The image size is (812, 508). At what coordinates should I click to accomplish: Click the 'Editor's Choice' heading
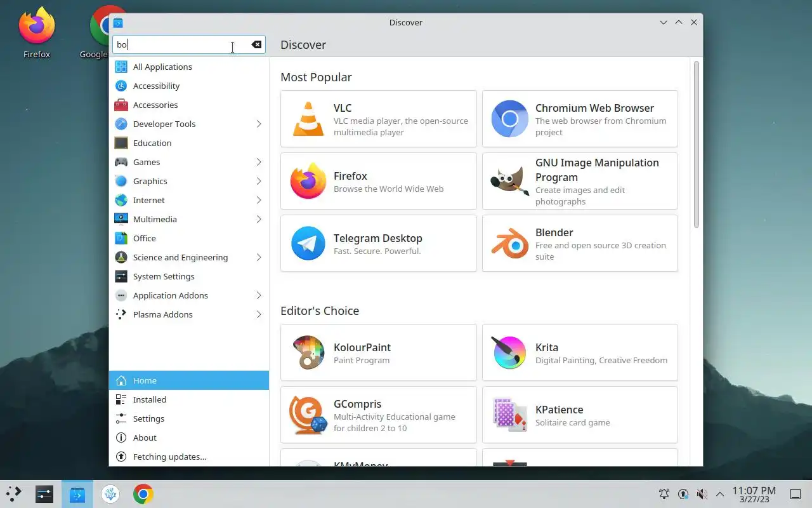click(x=320, y=311)
